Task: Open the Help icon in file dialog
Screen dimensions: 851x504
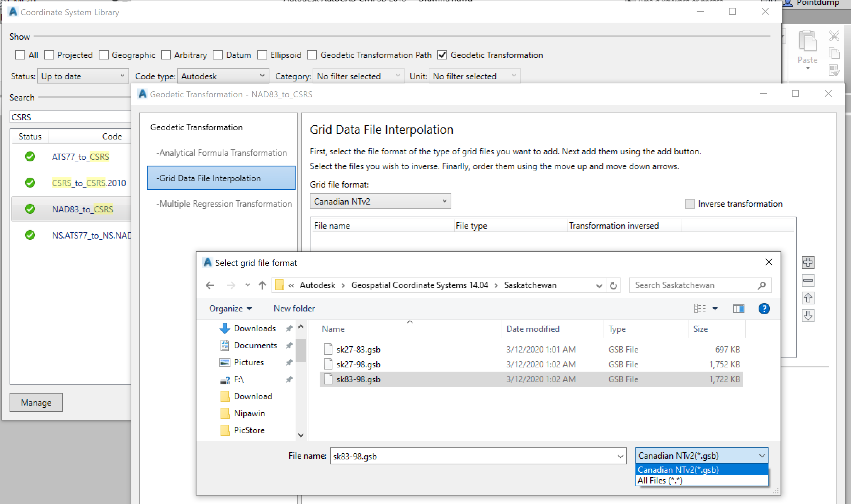Action: tap(764, 309)
